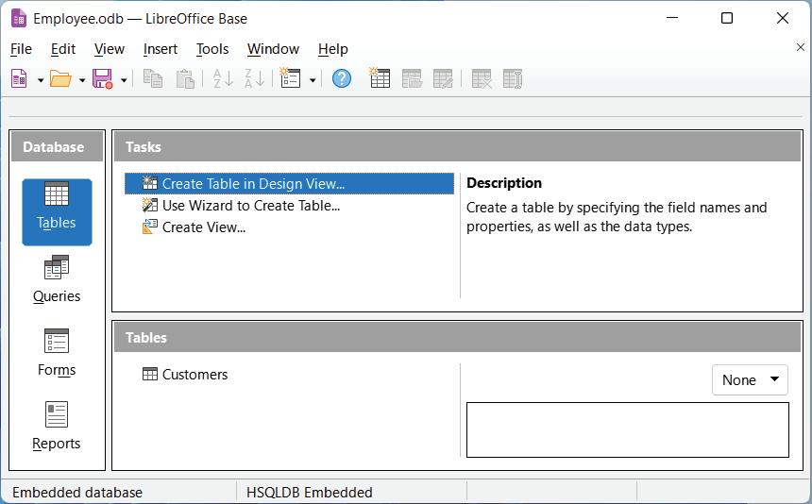Click the Edit table toolbar icon

click(x=443, y=79)
